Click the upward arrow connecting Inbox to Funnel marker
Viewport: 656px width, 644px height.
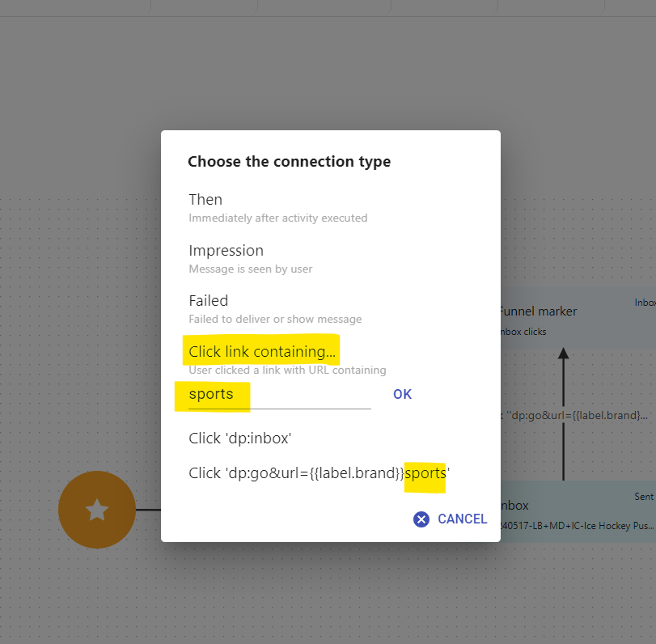tap(564, 413)
